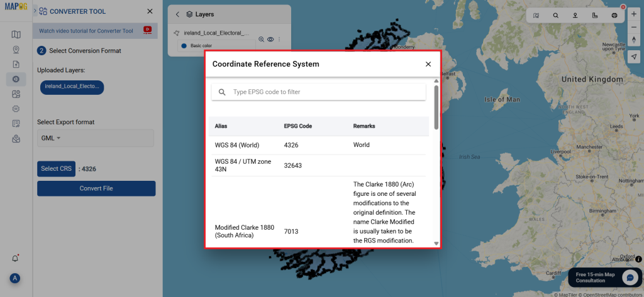This screenshot has width=644, height=297.
Task: Click the Type EPSG code filter field
Action: [319, 92]
